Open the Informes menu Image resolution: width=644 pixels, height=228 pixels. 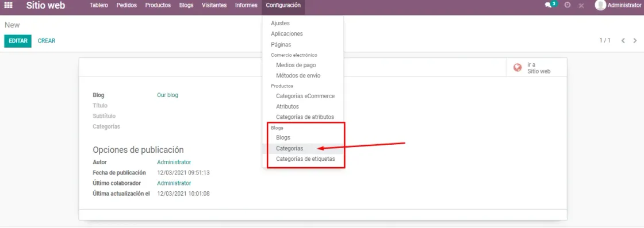coord(247,5)
